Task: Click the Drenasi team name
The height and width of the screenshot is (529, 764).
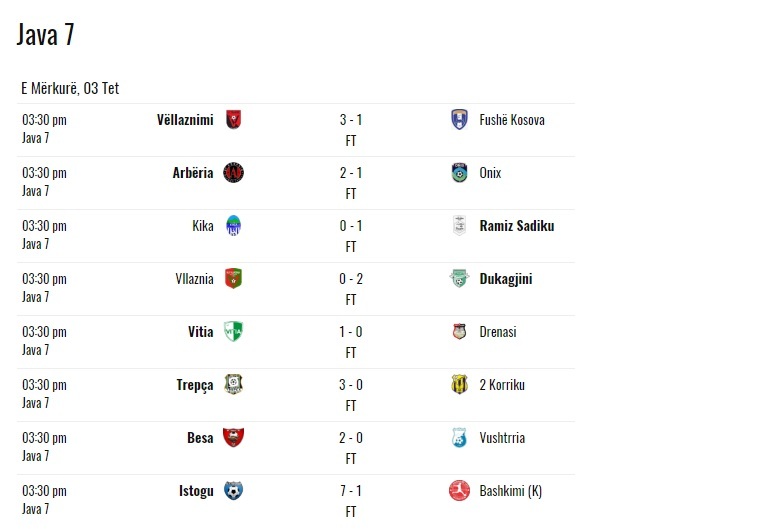Action: click(497, 332)
